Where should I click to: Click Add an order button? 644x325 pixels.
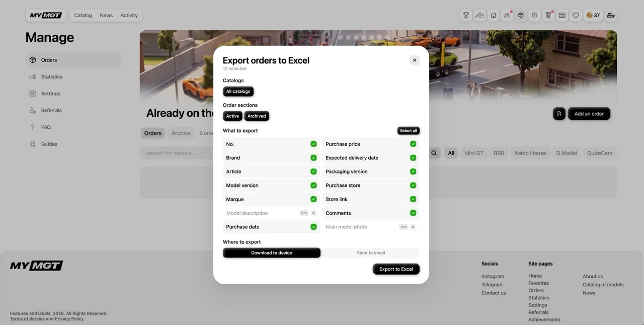pyautogui.click(x=589, y=114)
